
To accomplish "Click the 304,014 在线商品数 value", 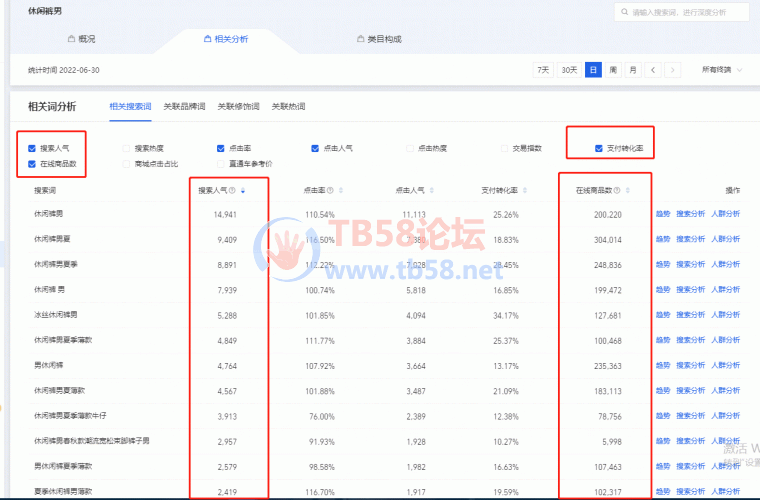I will click(608, 240).
